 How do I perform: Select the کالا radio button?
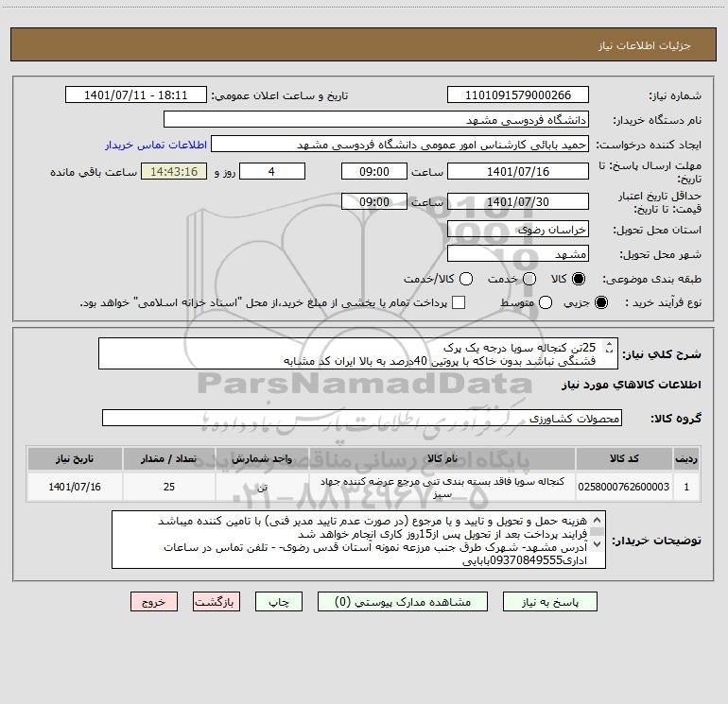click(579, 279)
